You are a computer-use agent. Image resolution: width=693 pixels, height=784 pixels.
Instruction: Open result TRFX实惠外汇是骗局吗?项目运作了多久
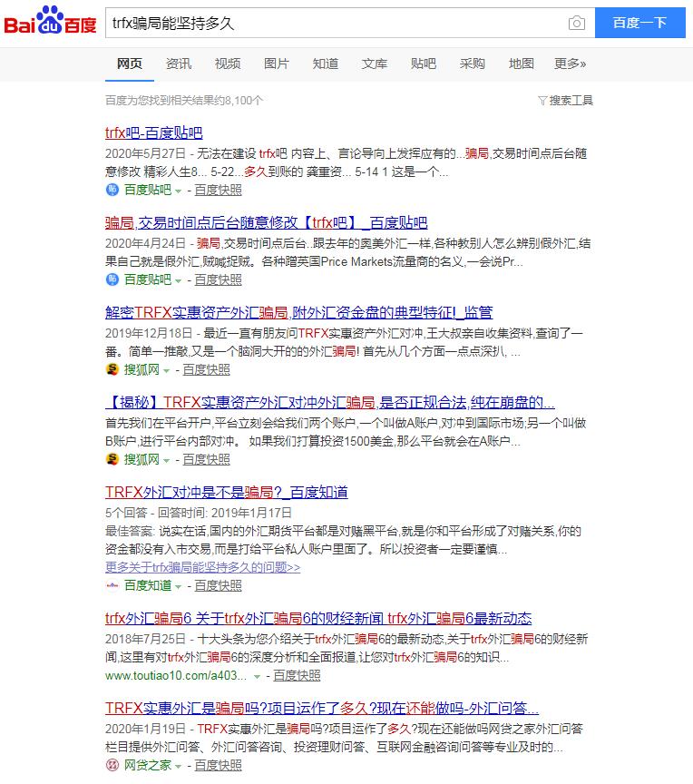[322, 708]
